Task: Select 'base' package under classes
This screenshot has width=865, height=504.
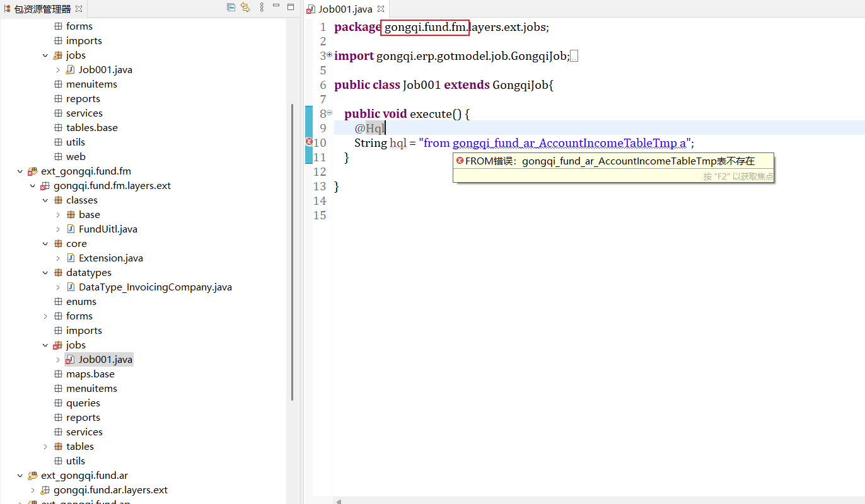Action: point(90,215)
